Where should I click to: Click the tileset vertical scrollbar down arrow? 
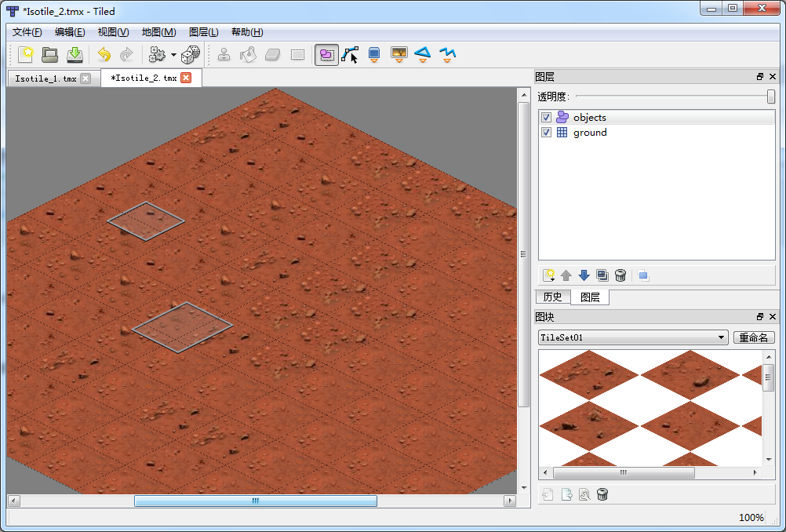pos(769,459)
